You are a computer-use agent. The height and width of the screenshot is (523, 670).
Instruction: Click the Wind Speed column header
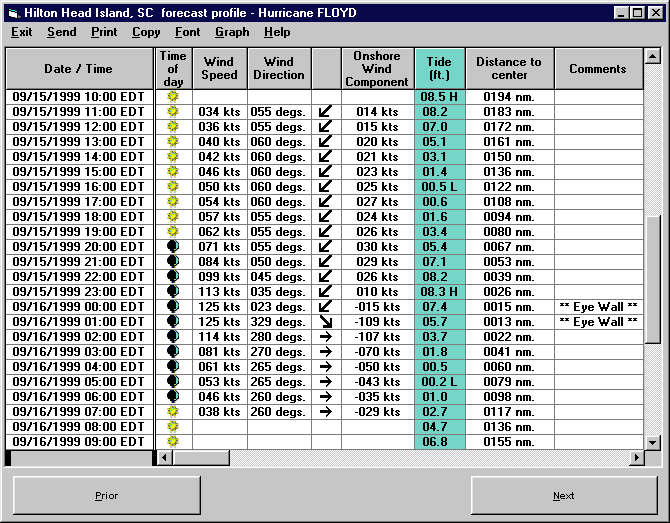pos(220,69)
